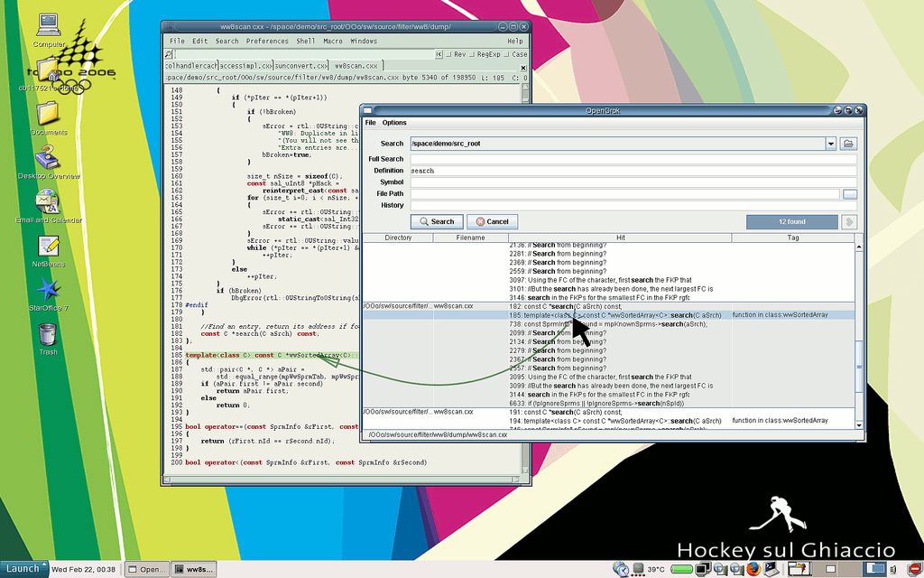Launch StarOffice 7 from the desktop
Screen dimensions: 924x578
click(x=48, y=290)
